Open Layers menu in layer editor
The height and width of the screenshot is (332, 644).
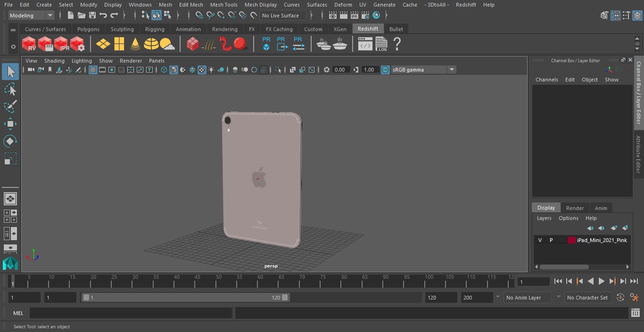pyautogui.click(x=544, y=218)
